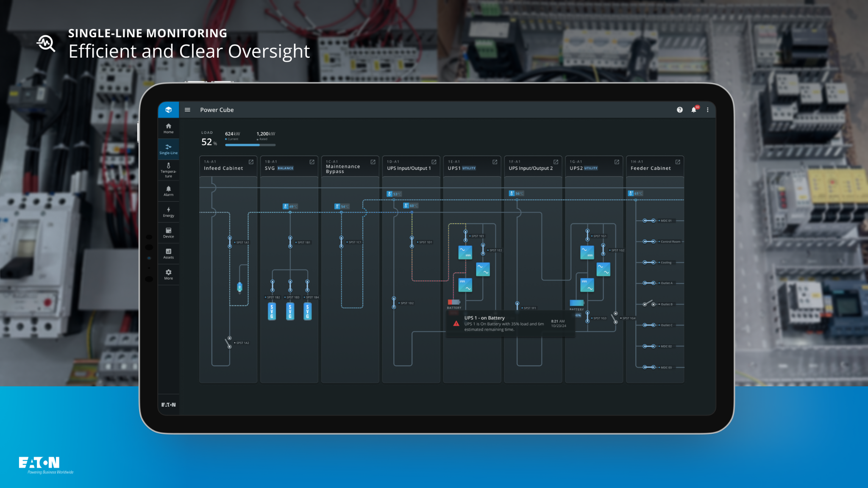Open the hamburger menu beside Power Cube
The width and height of the screenshot is (868, 488).
pyautogui.click(x=187, y=110)
